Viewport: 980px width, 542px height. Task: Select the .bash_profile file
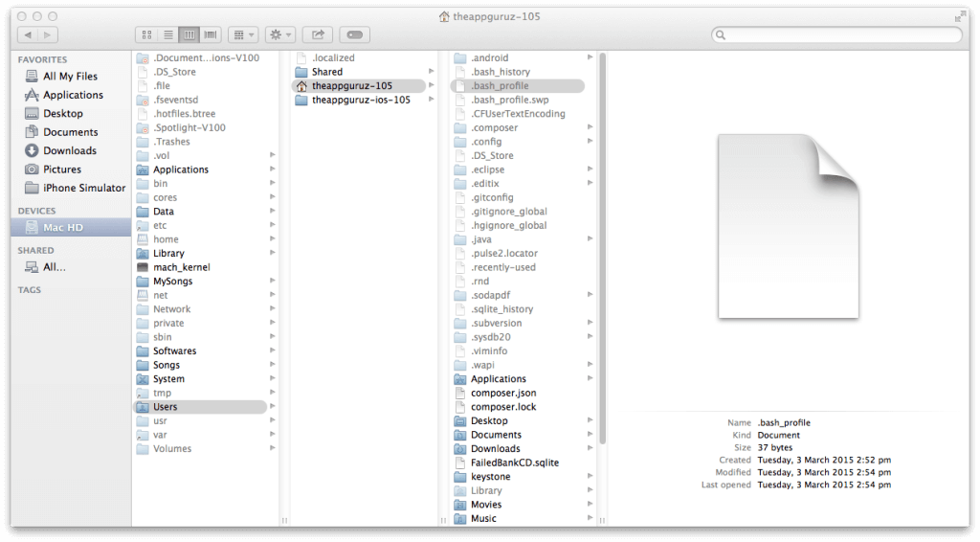coord(518,85)
